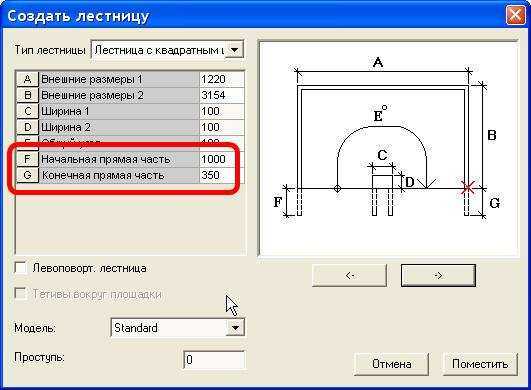Open the Тип лестницы dropdown arrow
Image resolution: width=531 pixels, height=390 pixels.
click(x=234, y=50)
